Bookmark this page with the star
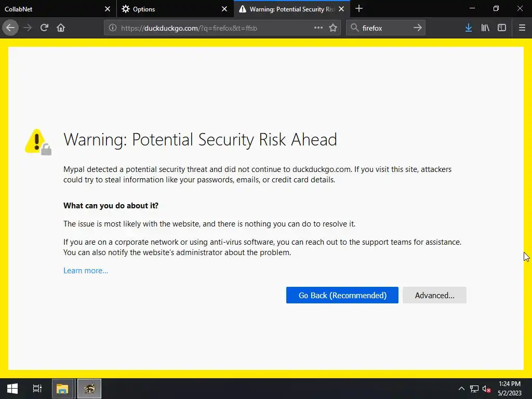This screenshot has width=532, height=399. pos(333,28)
